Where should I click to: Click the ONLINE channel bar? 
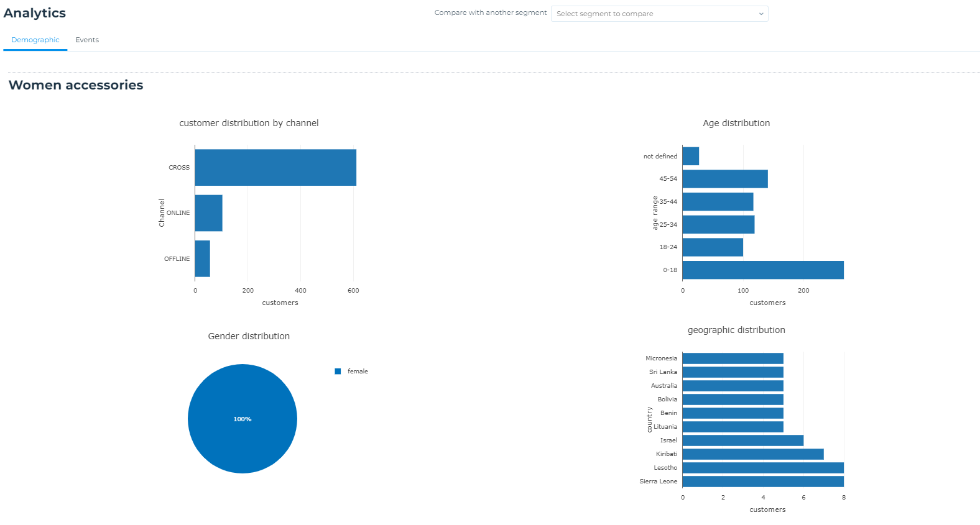tap(208, 213)
